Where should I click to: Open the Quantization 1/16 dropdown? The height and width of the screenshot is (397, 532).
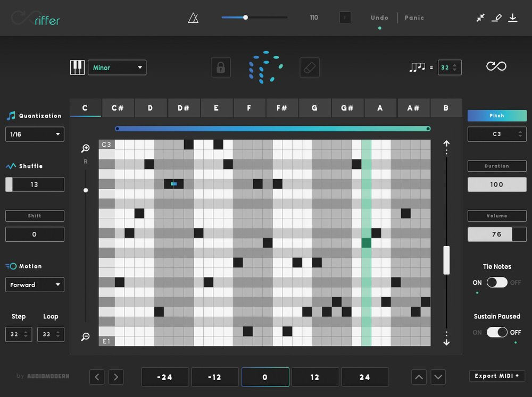(35, 134)
